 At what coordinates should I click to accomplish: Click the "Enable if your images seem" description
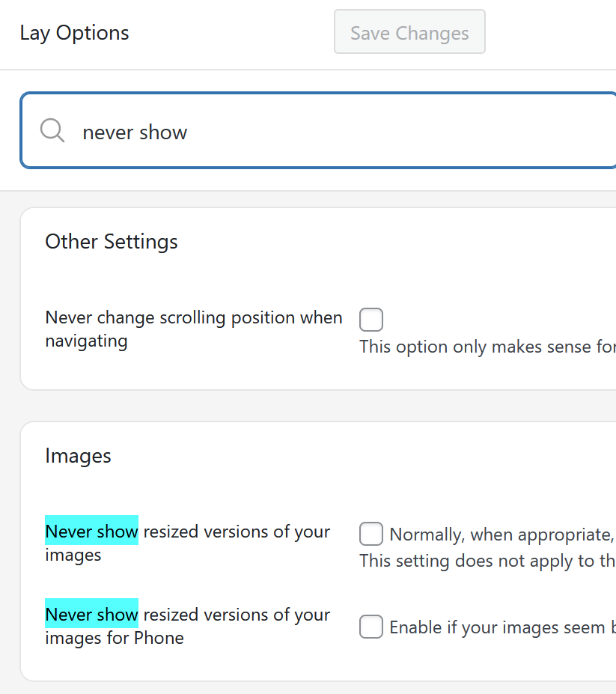[501, 627]
